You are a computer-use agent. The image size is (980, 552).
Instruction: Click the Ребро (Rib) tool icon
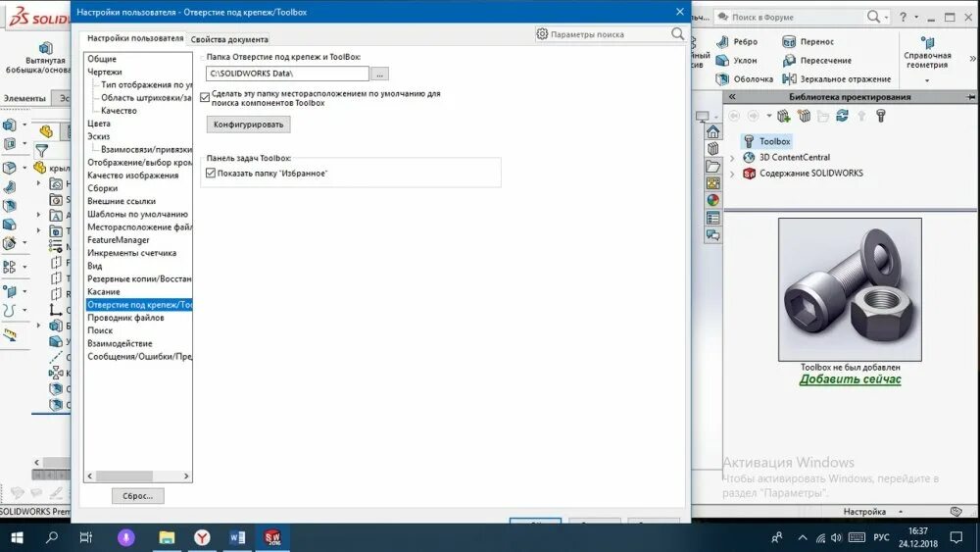722,41
